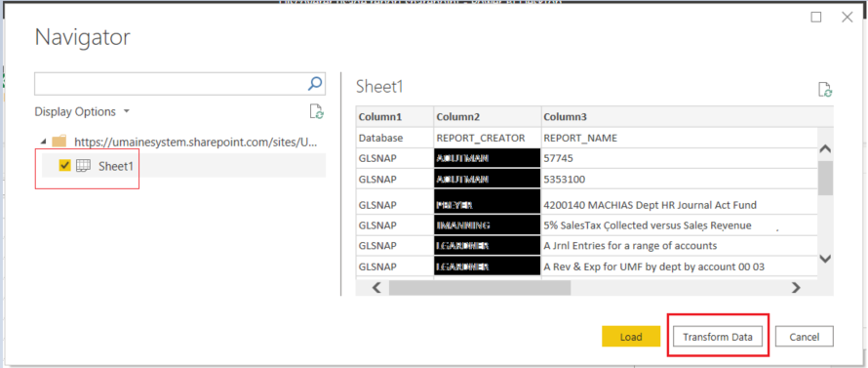The width and height of the screenshot is (868, 368).
Task: Click the preview refresh icon beside Sheet1
Action: pyautogui.click(x=825, y=90)
